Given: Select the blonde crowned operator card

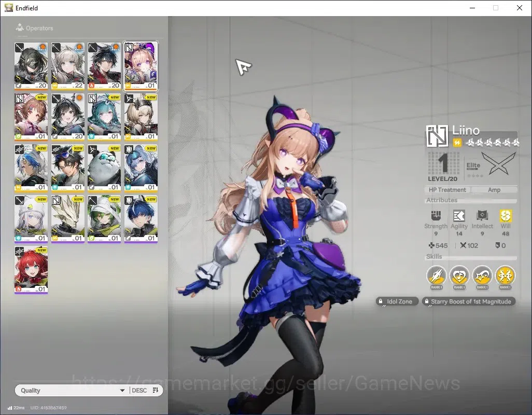Looking at the screenshot, I should [141, 117].
